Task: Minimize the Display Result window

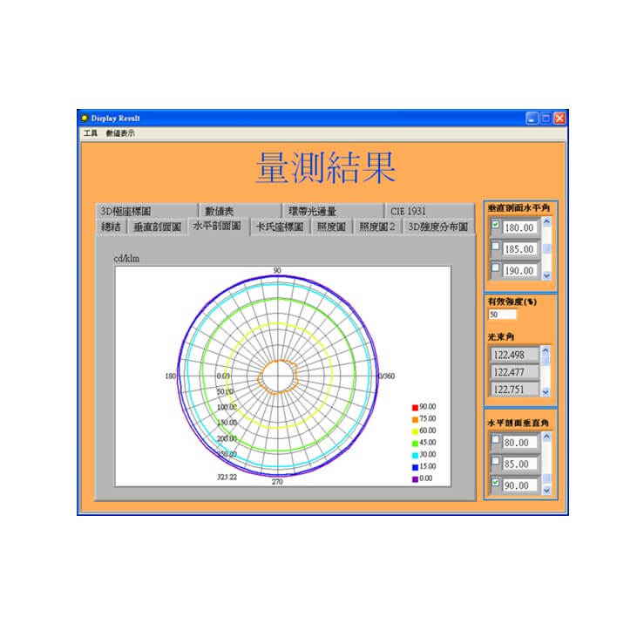Action: pos(532,119)
